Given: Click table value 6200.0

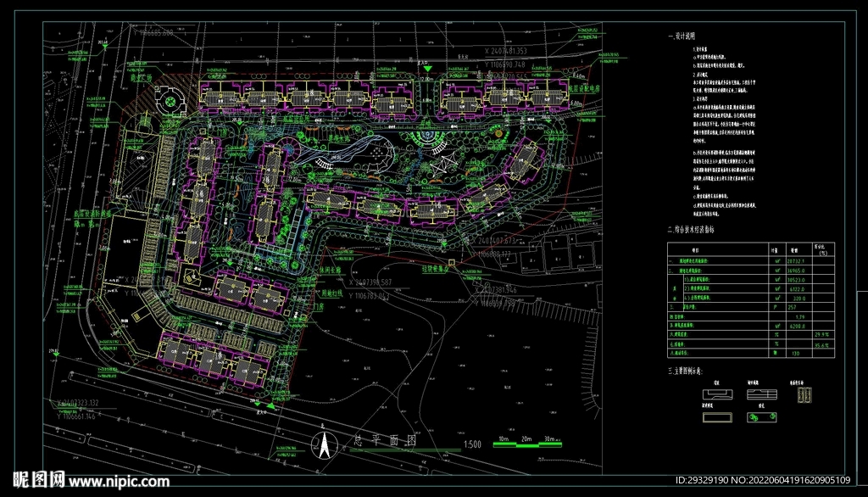Looking at the screenshot, I should tap(797, 327).
